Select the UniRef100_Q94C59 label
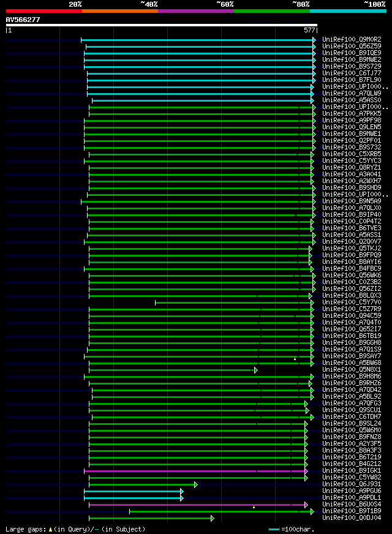392x534 pixels. point(352,316)
